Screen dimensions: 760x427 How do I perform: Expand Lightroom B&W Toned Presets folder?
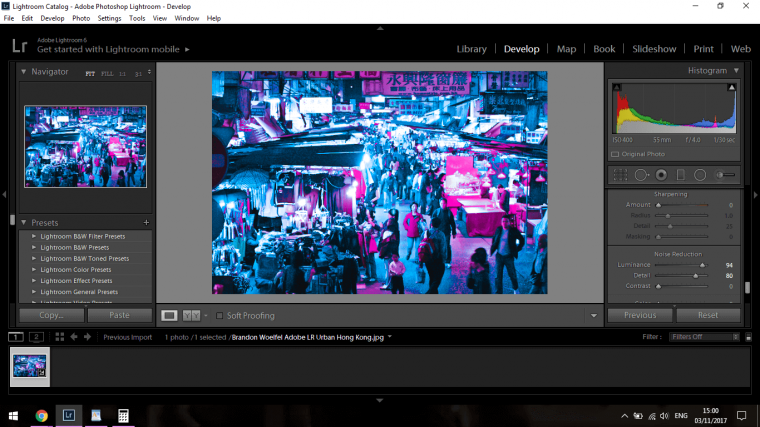tap(34, 259)
